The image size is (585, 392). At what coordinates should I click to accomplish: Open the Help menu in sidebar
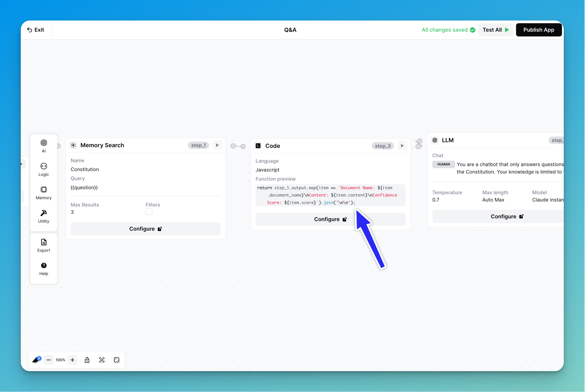click(44, 269)
